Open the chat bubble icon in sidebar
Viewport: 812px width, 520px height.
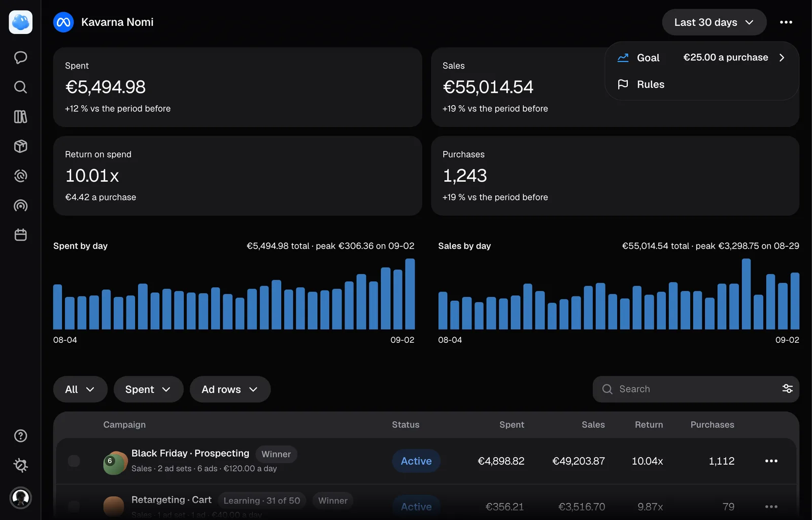pos(20,57)
